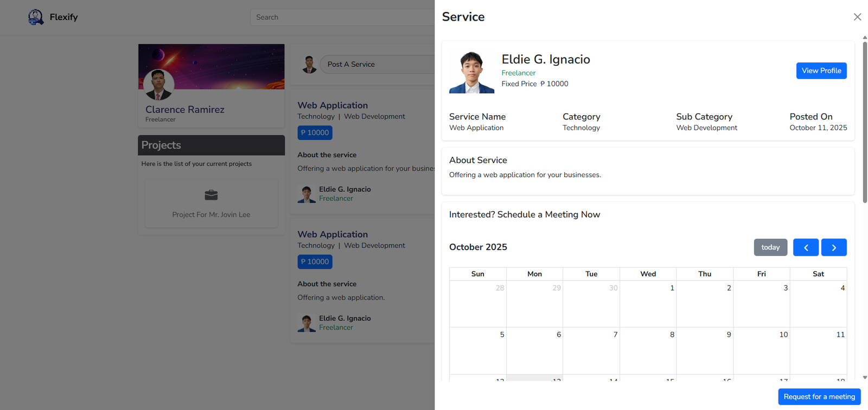This screenshot has height=410, width=868.
Task: Open the first Web Application service title
Action: tap(333, 105)
